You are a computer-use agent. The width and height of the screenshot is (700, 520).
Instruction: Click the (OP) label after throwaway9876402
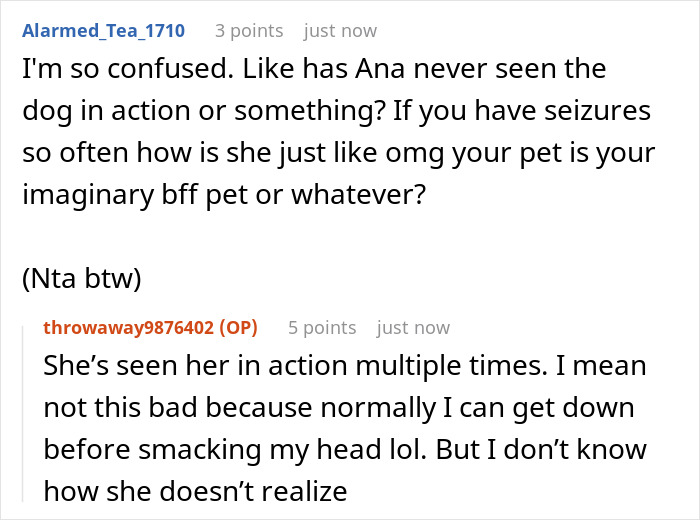click(238, 327)
